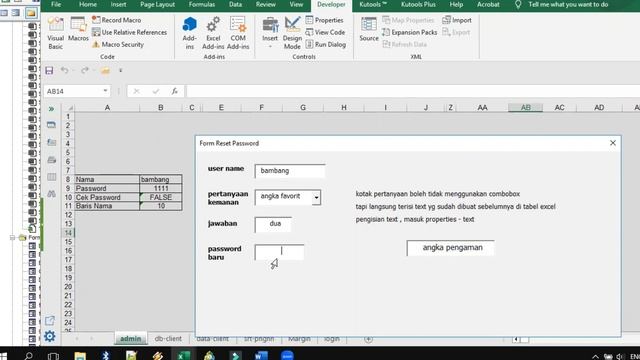Click the jawaban text box
The image size is (640, 360).
coord(273,224)
